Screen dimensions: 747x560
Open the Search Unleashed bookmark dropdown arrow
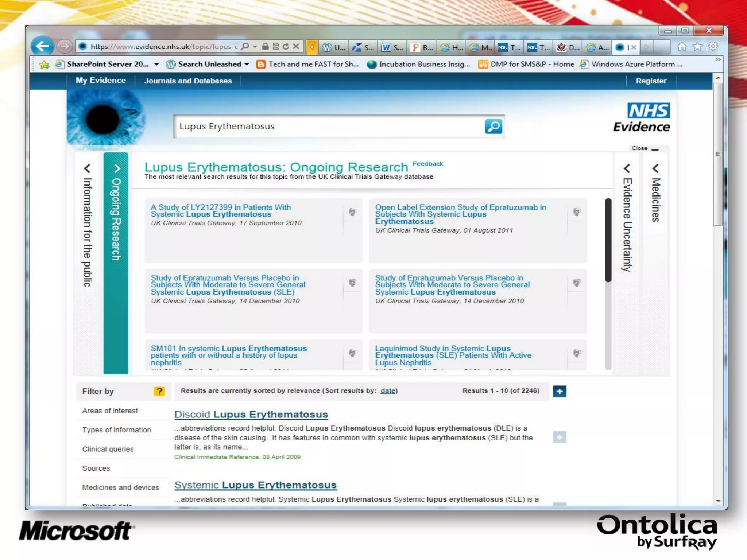[247, 65]
